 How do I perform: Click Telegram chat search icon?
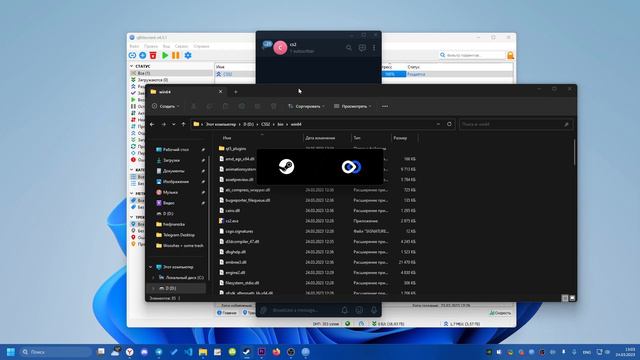click(x=349, y=48)
